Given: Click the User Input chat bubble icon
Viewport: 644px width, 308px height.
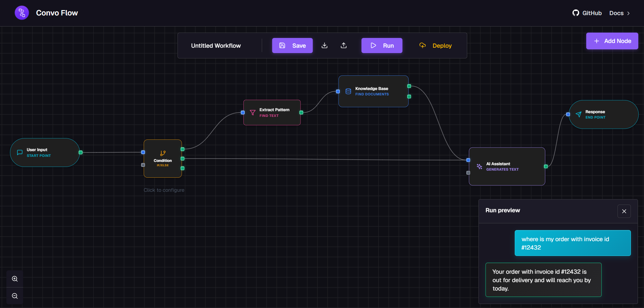Looking at the screenshot, I should point(19,152).
